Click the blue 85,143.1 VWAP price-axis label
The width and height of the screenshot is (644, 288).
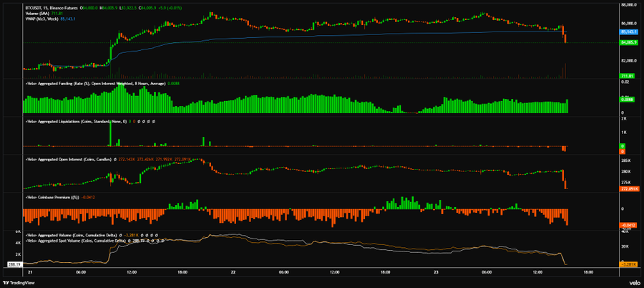629,32
